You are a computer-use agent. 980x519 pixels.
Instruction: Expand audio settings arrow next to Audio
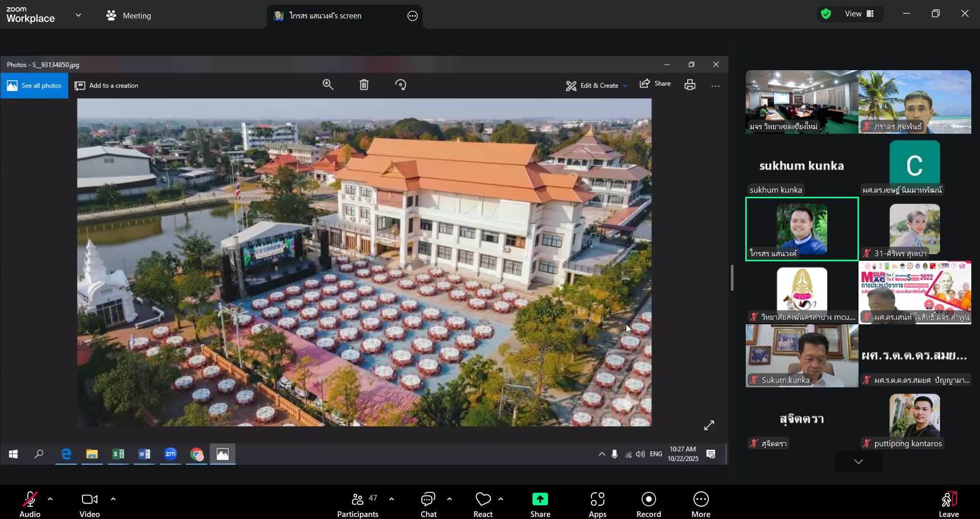pyautogui.click(x=50, y=499)
